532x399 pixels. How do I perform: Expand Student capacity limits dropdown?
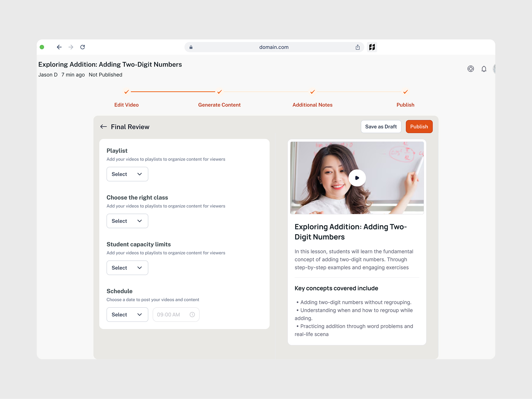pyautogui.click(x=127, y=268)
